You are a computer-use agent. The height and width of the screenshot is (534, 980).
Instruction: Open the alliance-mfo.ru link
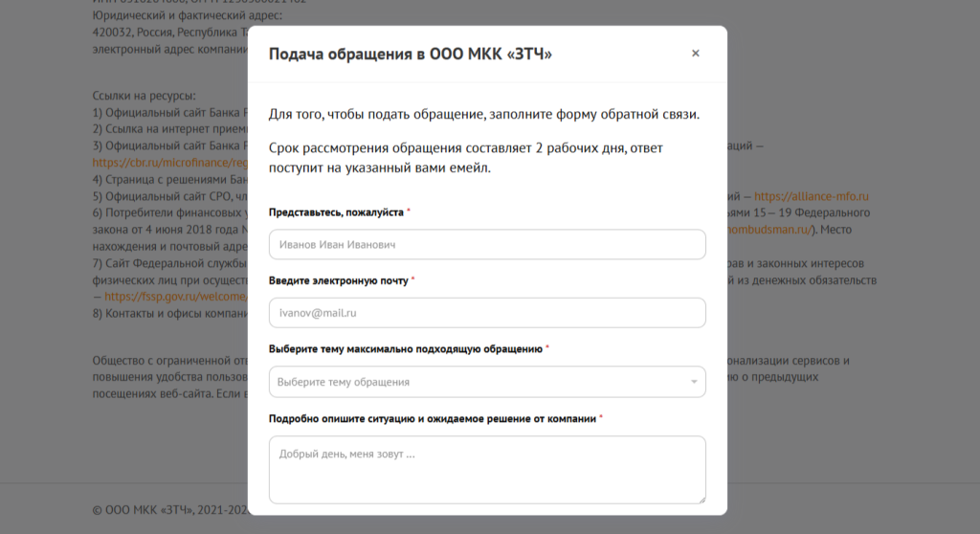812,196
